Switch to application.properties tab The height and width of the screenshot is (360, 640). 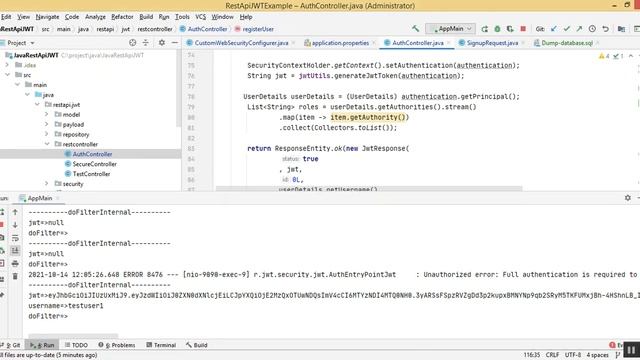point(340,43)
